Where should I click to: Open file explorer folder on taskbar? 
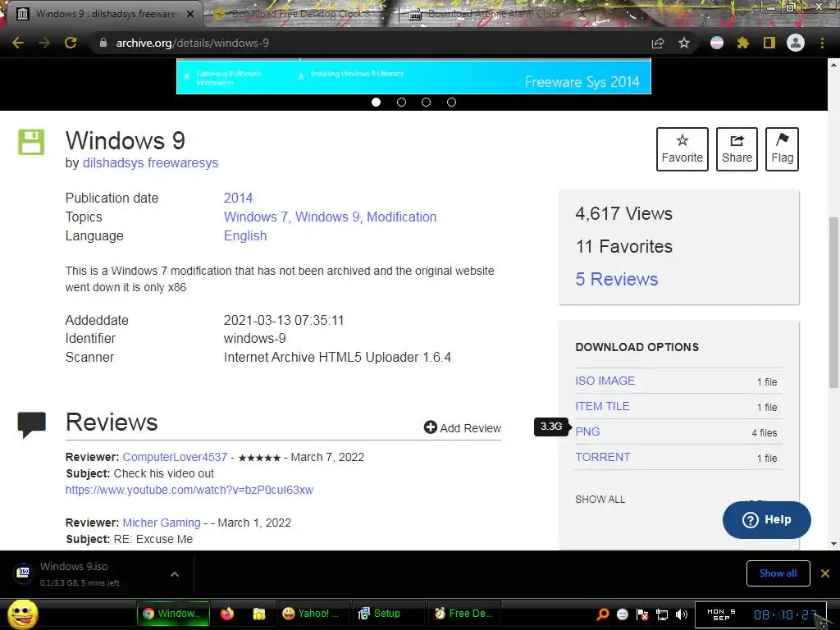point(258,614)
